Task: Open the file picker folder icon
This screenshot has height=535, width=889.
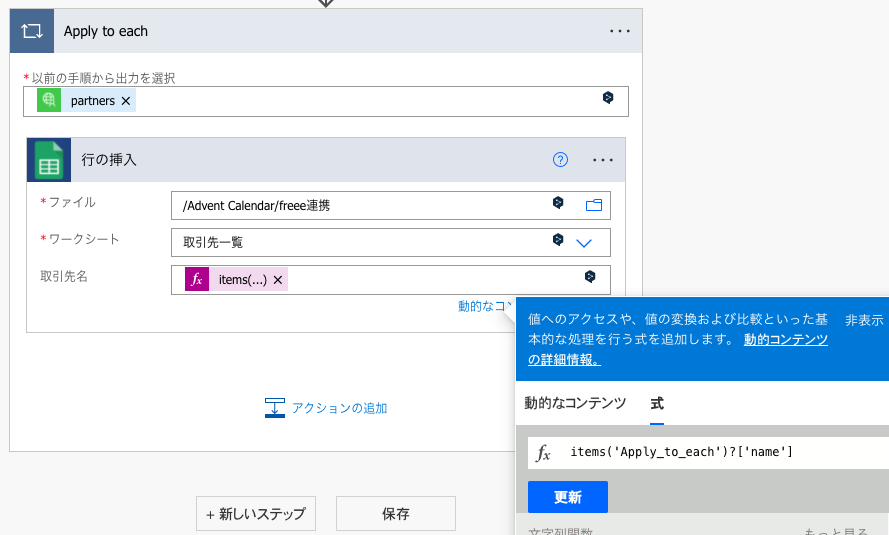Action: 594,205
